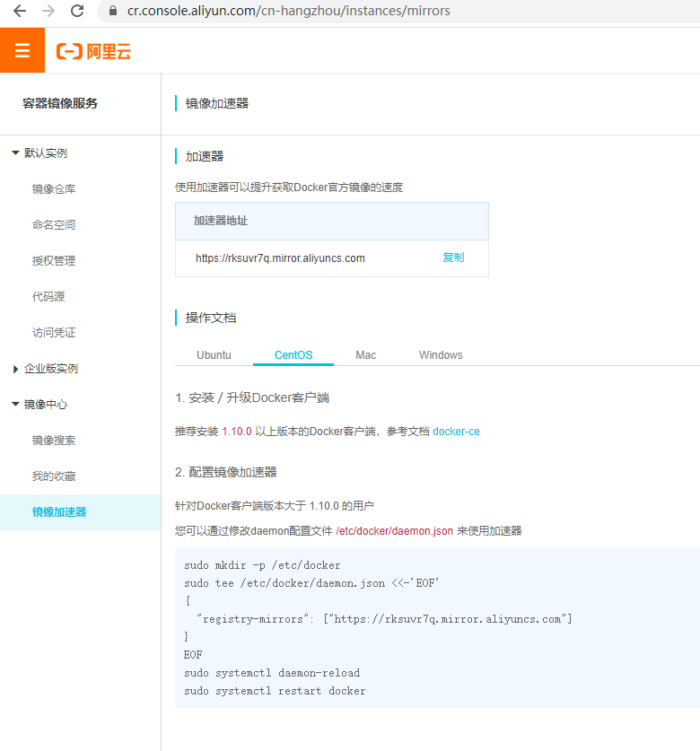Click the 加速器地址 header cell

(331, 221)
